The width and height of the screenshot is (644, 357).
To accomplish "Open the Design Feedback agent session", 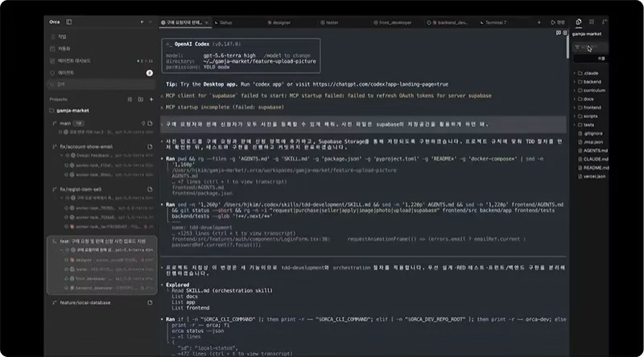I will [x=107, y=155].
